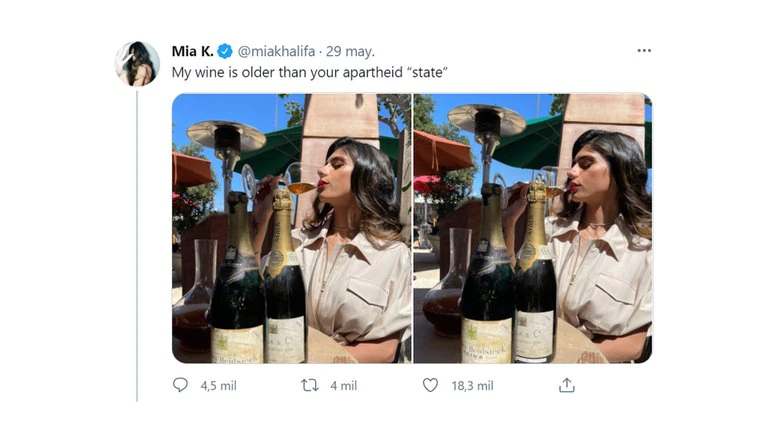Viewport: 768px width, 432px height.
Task: Open the left photo of the tweet
Action: point(290,228)
